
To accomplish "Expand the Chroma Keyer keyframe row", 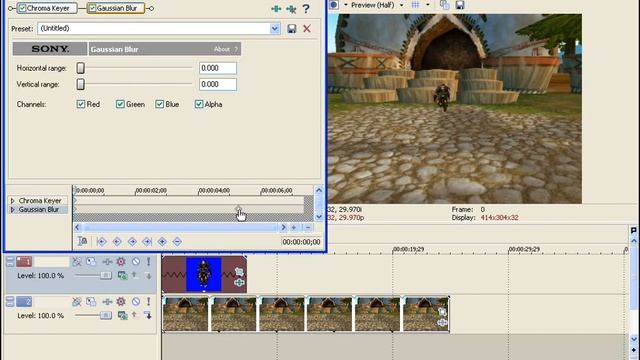I will tap(12, 201).
